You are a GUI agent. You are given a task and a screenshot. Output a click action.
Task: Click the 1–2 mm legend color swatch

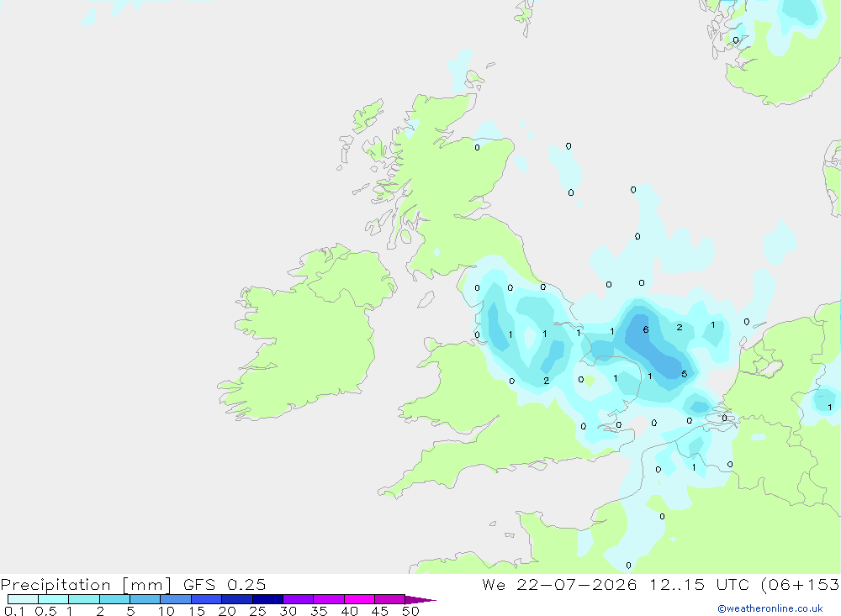[x=83, y=599]
